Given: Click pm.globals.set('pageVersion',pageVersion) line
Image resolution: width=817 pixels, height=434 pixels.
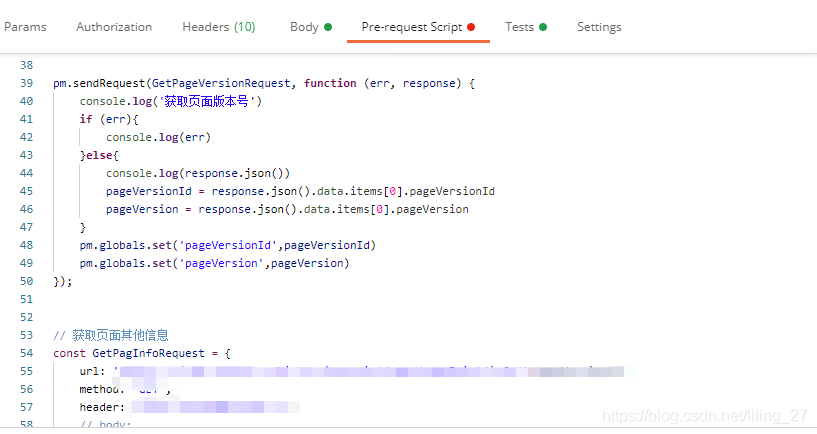Looking at the screenshot, I should [x=215, y=263].
